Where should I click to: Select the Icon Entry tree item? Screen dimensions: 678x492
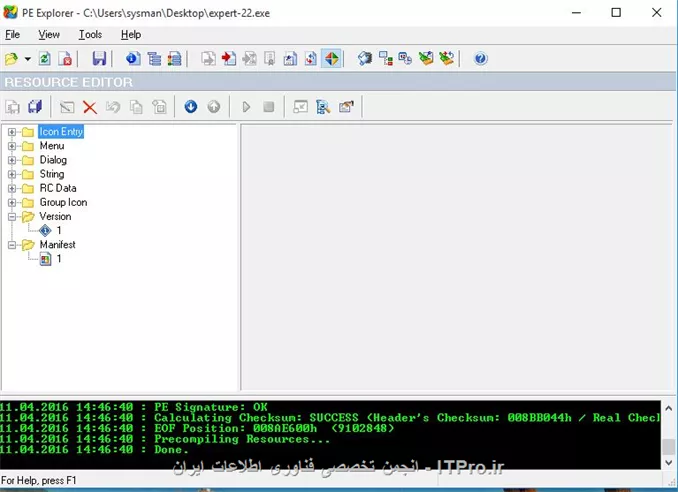click(61, 131)
